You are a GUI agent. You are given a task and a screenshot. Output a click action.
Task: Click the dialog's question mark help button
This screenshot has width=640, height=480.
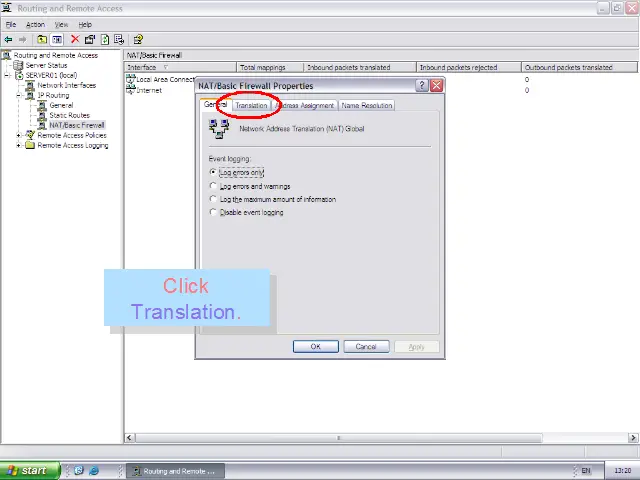click(x=422, y=85)
